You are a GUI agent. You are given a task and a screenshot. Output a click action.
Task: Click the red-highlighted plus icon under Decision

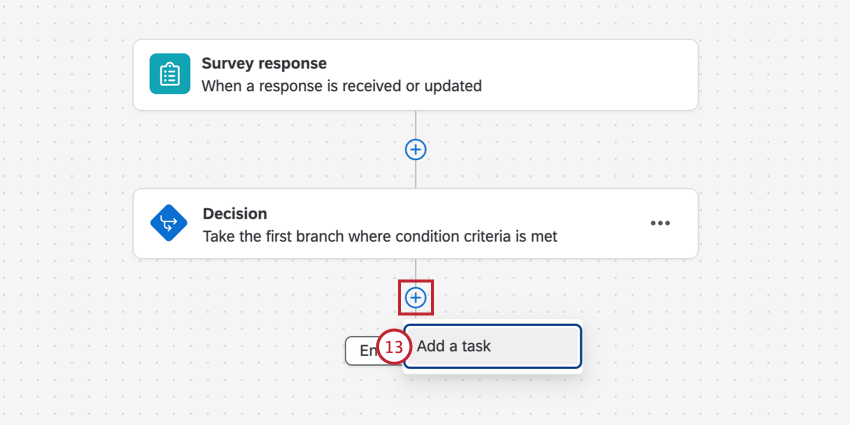point(415,297)
